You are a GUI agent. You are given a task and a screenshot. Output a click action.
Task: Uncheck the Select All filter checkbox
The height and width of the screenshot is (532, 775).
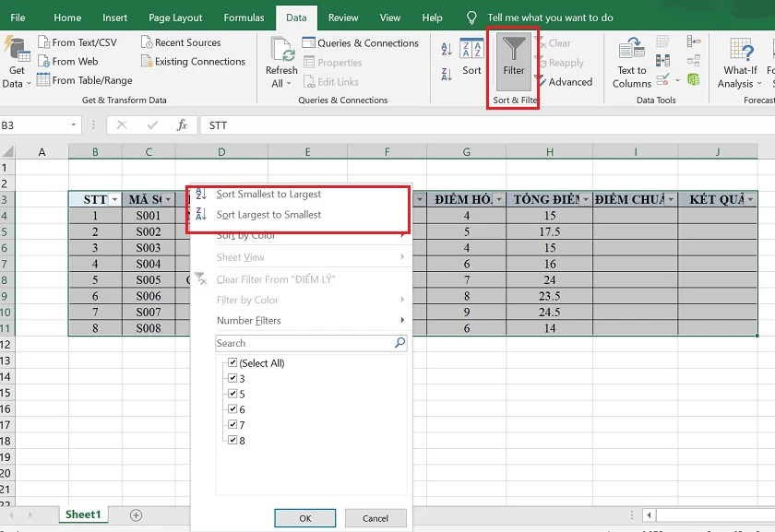[x=232, y=362]
